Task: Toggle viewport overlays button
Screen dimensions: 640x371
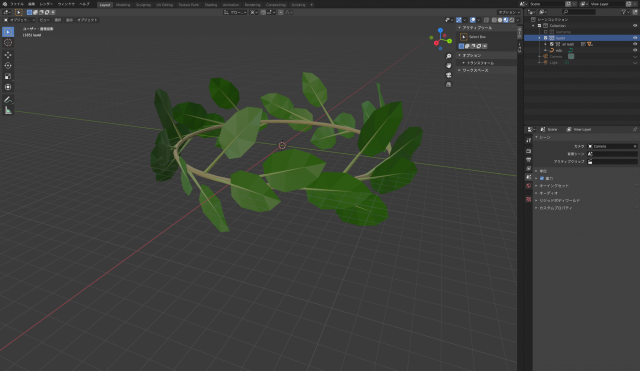Action: tap(473, 20)
